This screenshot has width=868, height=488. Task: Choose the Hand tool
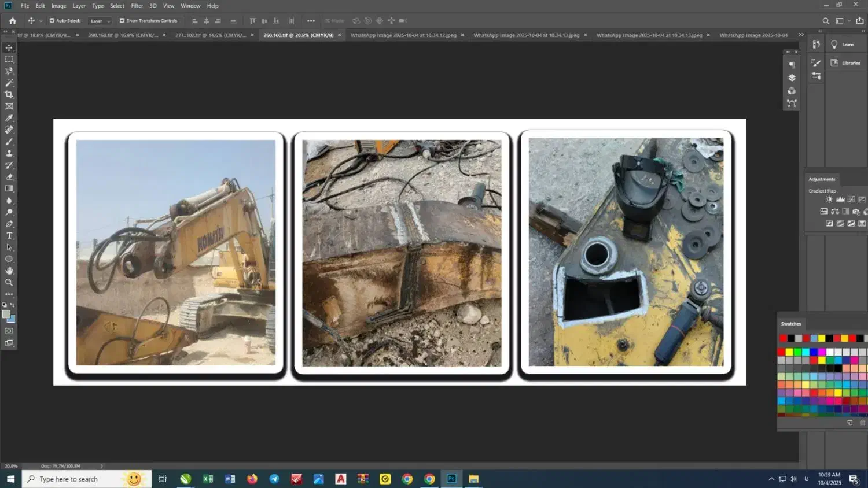click(9, 271)
